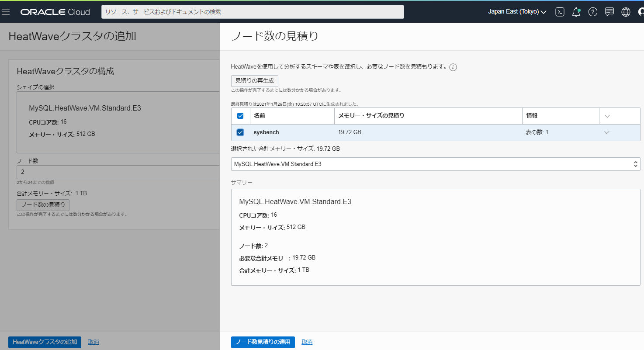Image resolution: width=644 pixels, height=350 pixels.
Task: Click HeatWaveクラスタの追加 button
Action: 45,342
